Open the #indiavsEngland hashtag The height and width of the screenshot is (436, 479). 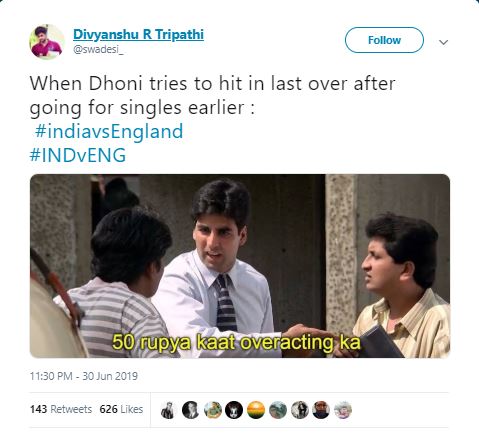(x=109, y=131)
